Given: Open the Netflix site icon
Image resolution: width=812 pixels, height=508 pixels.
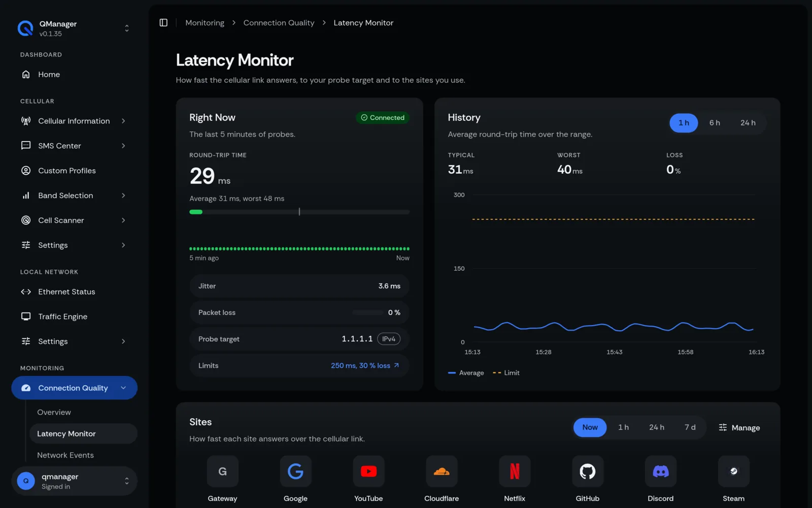Looking at the screenshot, I should click(x=515, y=471).
